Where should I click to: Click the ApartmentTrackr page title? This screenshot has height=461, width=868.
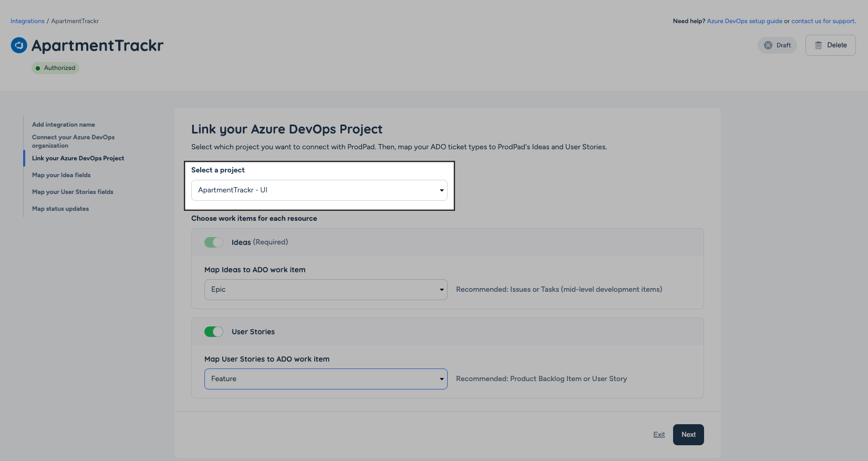click(98, 45)
